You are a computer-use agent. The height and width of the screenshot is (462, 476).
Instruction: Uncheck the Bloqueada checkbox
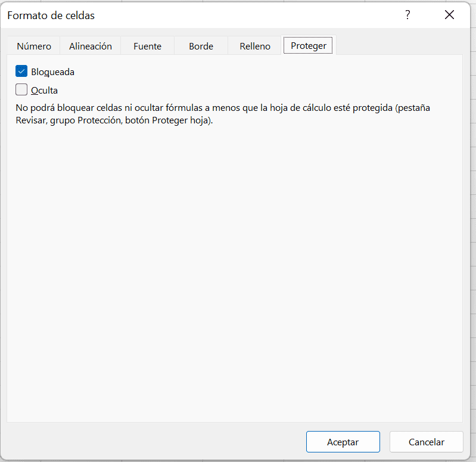22,72
